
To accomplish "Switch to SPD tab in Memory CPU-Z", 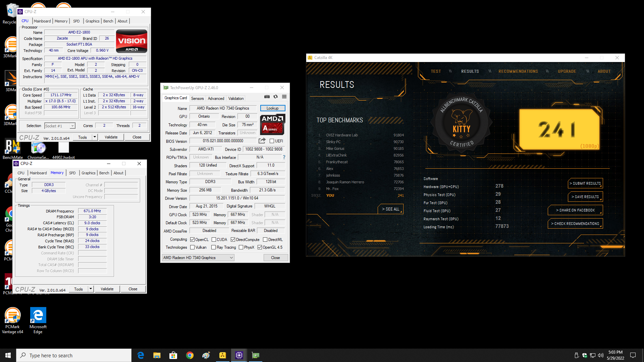I will click(72, 173).
